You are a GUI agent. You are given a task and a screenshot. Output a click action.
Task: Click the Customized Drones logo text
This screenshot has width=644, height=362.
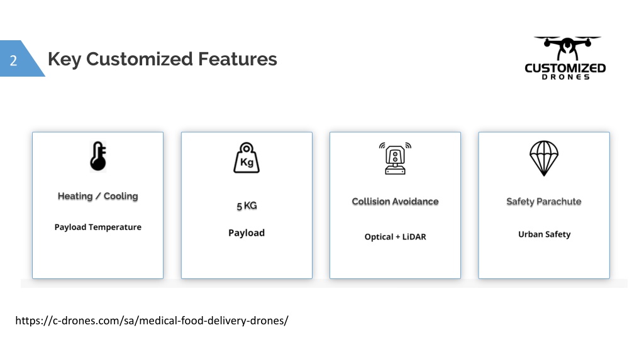pyautogui.click(x=565, y=68)
